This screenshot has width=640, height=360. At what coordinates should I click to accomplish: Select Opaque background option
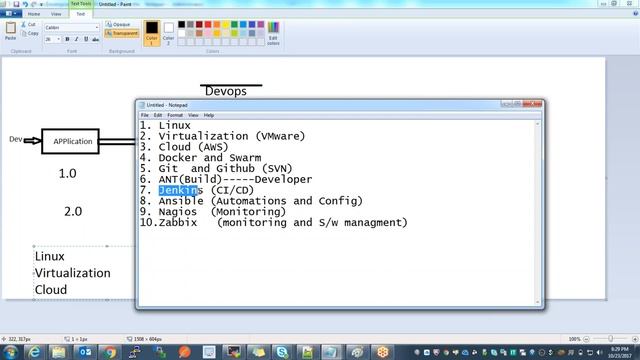(x=118, y=24)
